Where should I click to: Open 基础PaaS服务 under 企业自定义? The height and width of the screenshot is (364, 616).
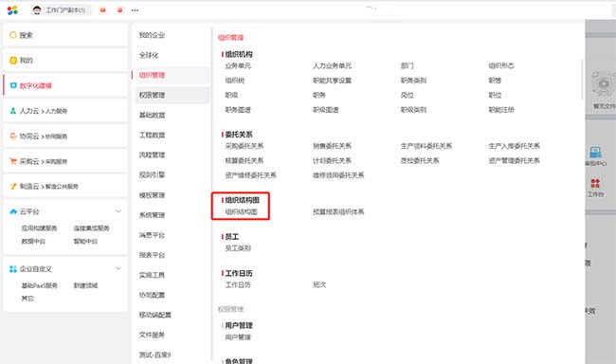click(40, 285)
